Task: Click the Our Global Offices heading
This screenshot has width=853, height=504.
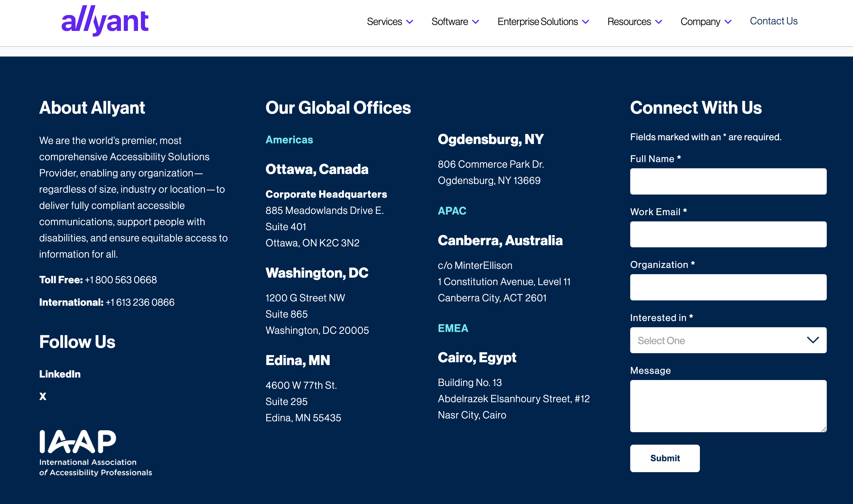Action: click(338, 108)
